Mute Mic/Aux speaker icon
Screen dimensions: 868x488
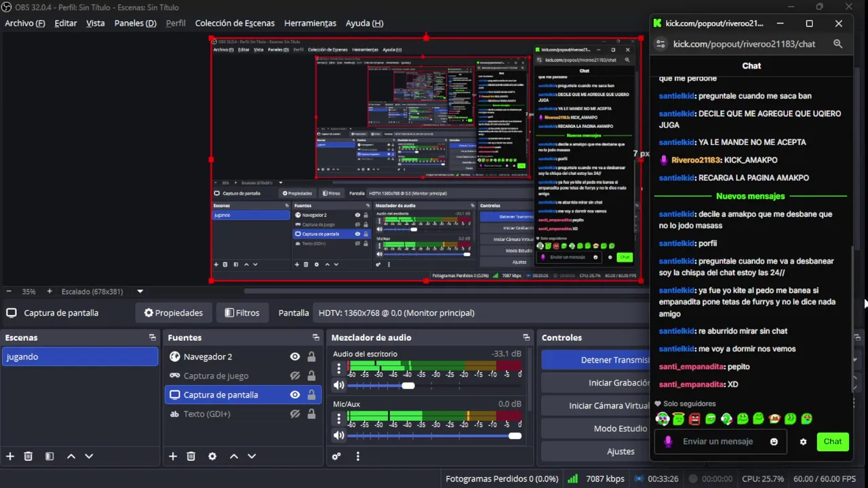point(338,435)
